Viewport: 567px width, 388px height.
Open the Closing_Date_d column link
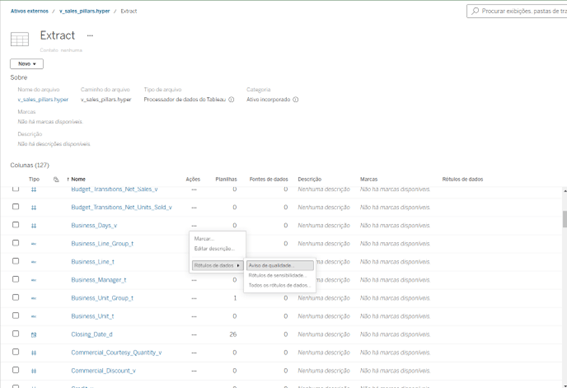coord(92,334)
